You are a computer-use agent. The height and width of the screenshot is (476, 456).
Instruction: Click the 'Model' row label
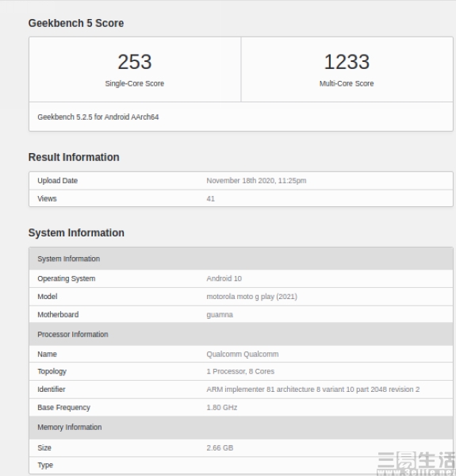(48, 296)
